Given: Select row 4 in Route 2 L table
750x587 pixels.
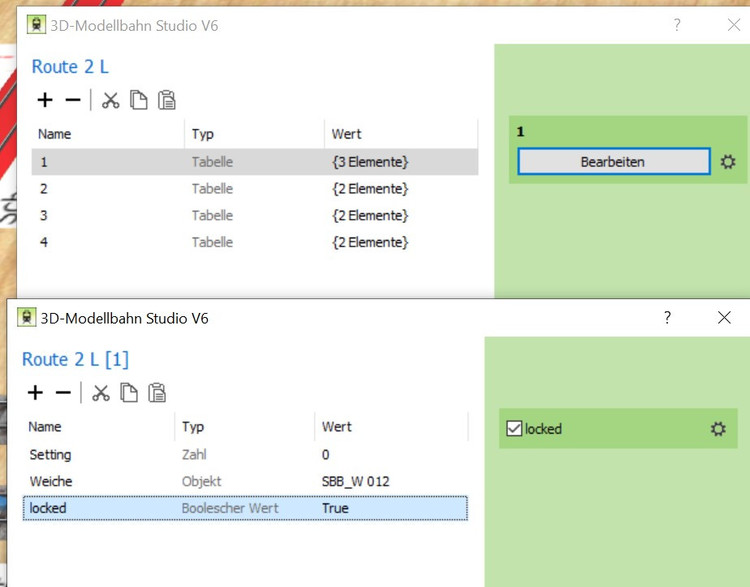Looking at the screenshot, I should pyautogui.click(x=254, y=242).
